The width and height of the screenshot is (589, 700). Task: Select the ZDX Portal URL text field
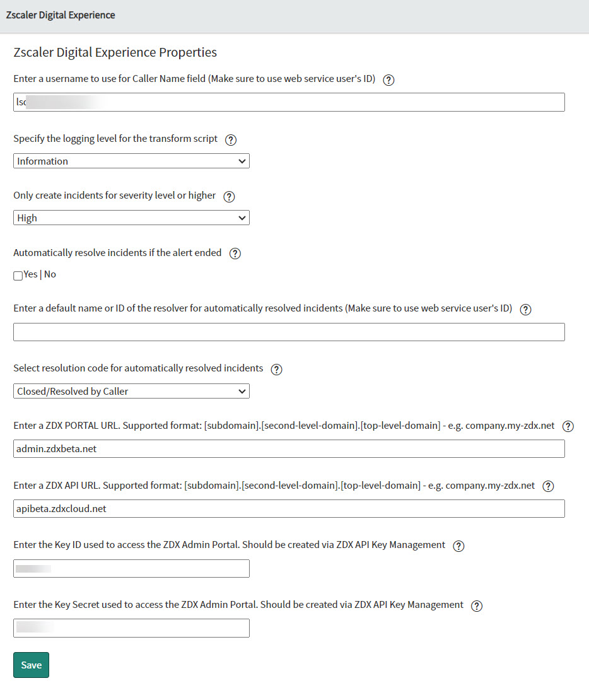pyautogui.click(x=289, y=448)
